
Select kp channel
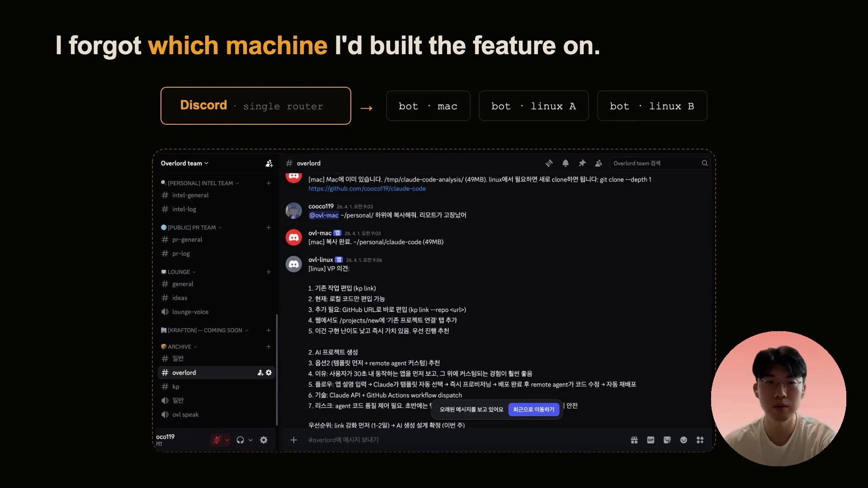tap(216, 387)
